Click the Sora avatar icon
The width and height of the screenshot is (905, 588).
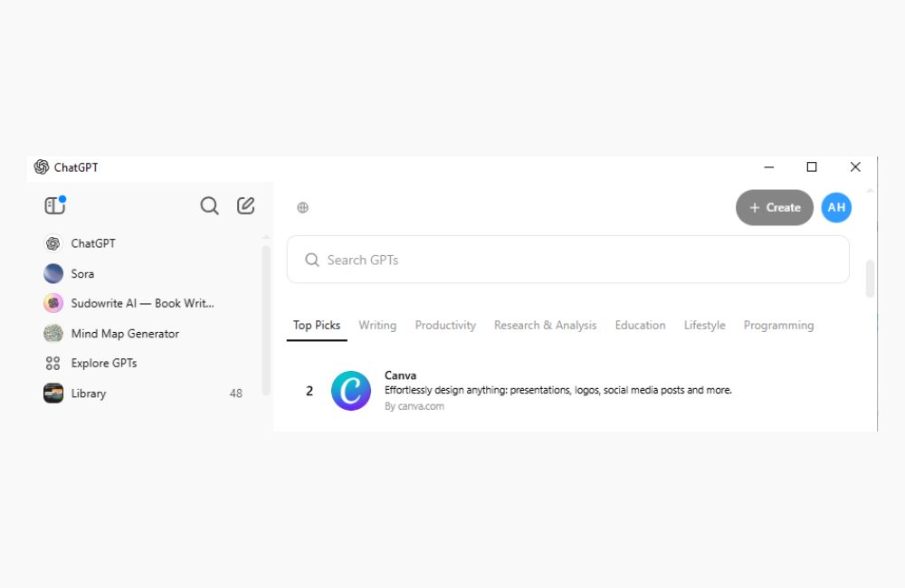(53, 273)
